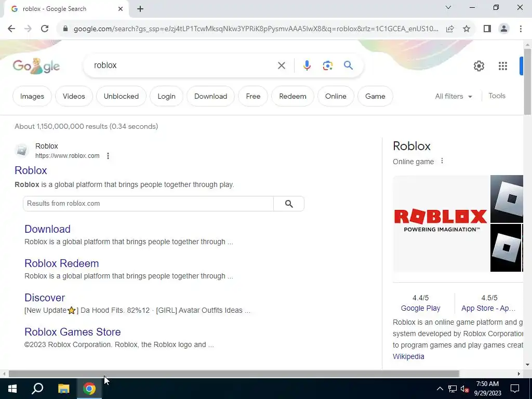Open the Roblox Redeem sitelink
Screen dimensions: 532x399
click(62, 263)
